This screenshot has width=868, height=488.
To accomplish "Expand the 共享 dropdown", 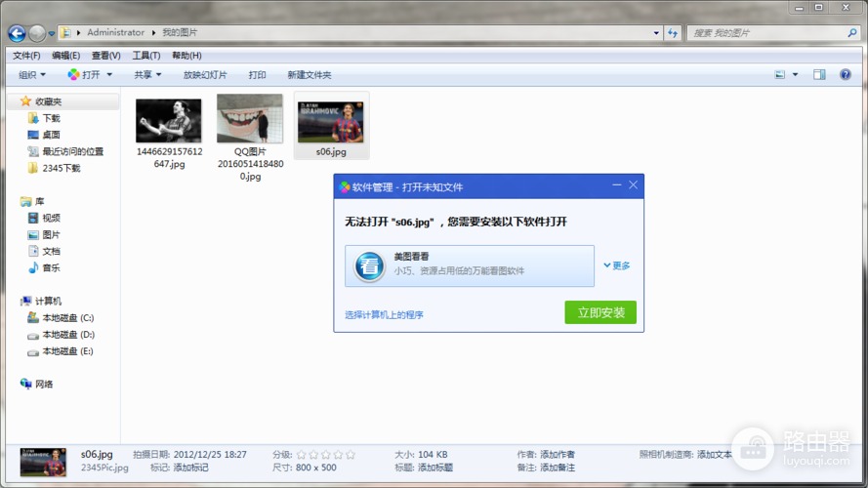I will (147, 75).
